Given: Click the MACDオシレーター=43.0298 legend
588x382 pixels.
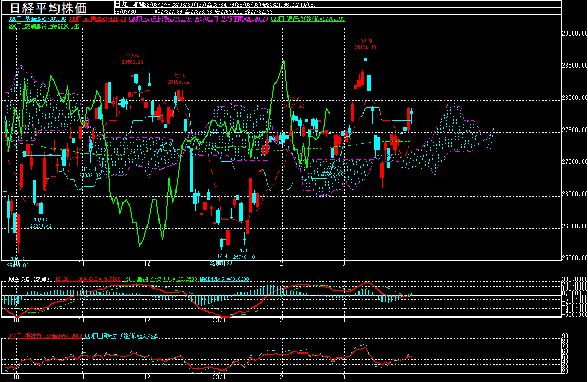Looking at the screenshot, I should 224,279.
